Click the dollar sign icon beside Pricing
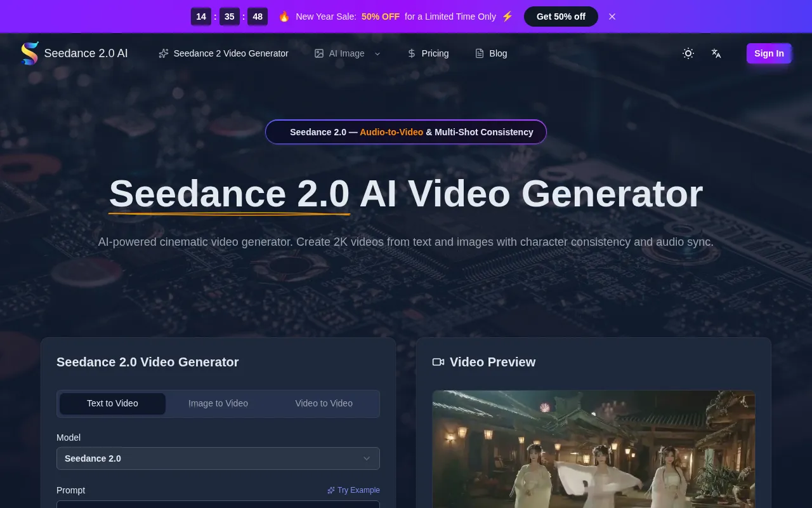This screenshot has height=508, width=812. pyautogui.click(x=412, y=53)
